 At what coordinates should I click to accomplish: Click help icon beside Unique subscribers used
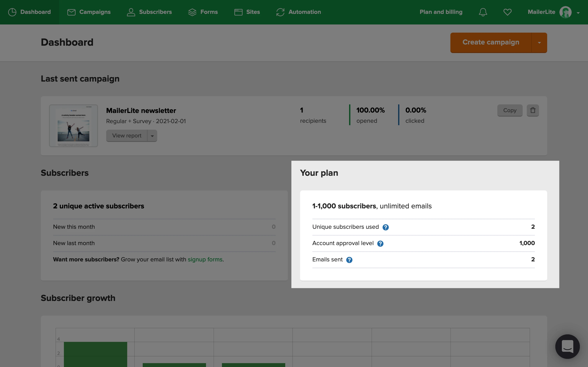386,227
